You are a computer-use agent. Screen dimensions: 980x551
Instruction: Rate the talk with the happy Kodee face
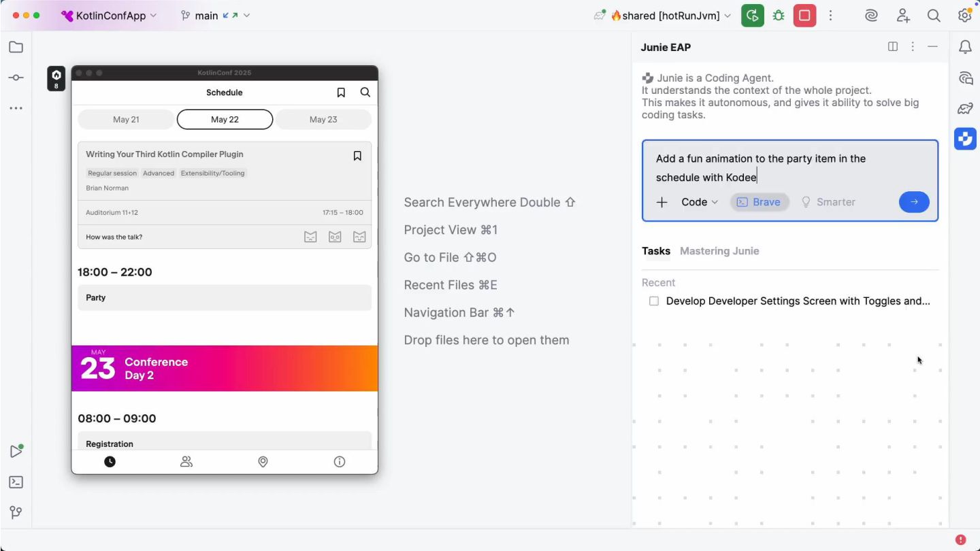coord(359,237)
